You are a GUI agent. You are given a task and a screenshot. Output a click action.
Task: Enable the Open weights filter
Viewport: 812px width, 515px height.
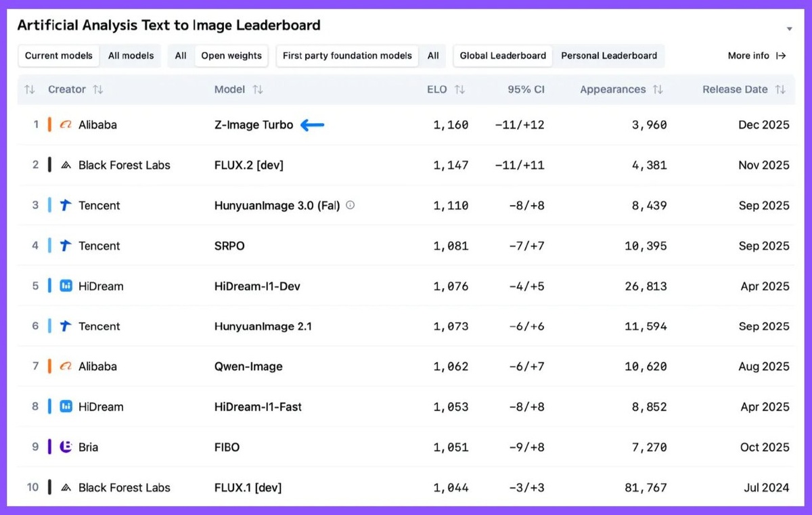pyautogui.click(x=231, y=55)
